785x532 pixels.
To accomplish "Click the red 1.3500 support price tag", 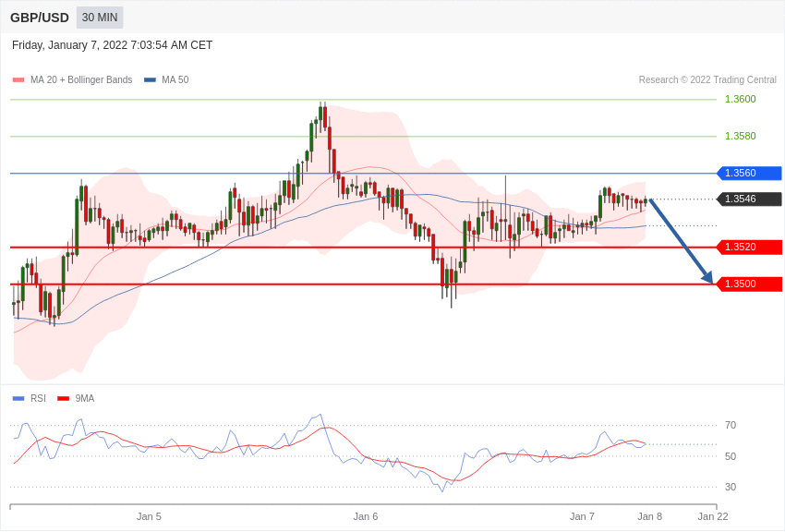I will (x=750, y=284).
